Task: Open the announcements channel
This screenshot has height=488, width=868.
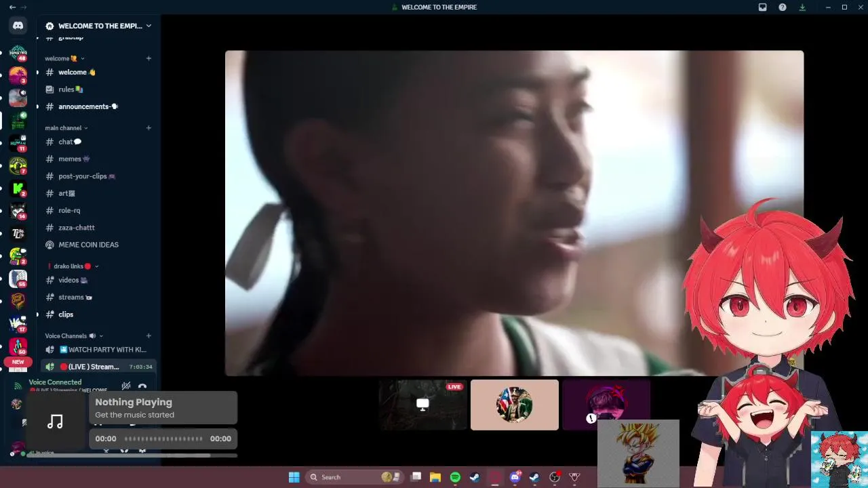Action: coord(98,106)
